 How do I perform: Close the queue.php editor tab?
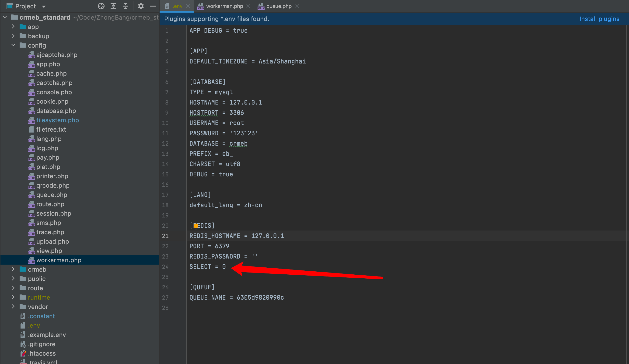pos(297,6)
